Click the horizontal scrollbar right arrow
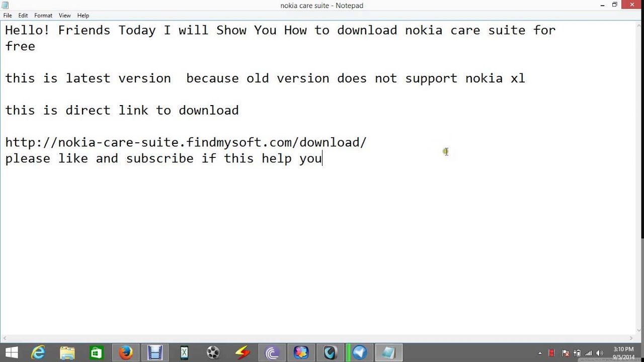Viewport: 644px width, 362px height. click(632, 338)
